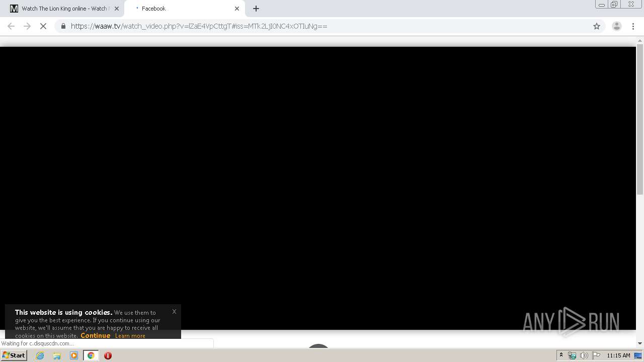The width and height of the screenshot is (644, 362).
Task: Click the Show desktop button
Action: (x=638, y=355)
